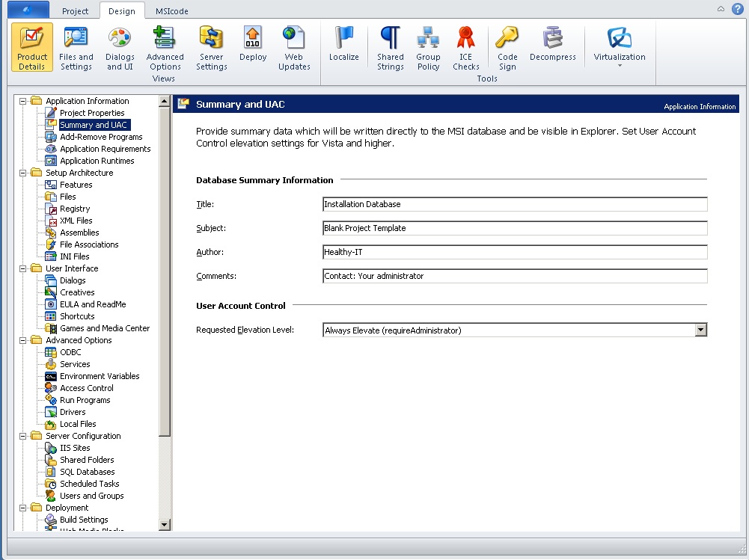Image resolution: width=749 pixels, height=560 pixels.
Task: Click the tree scrollbar up arrow
Action: coord(165,101)
